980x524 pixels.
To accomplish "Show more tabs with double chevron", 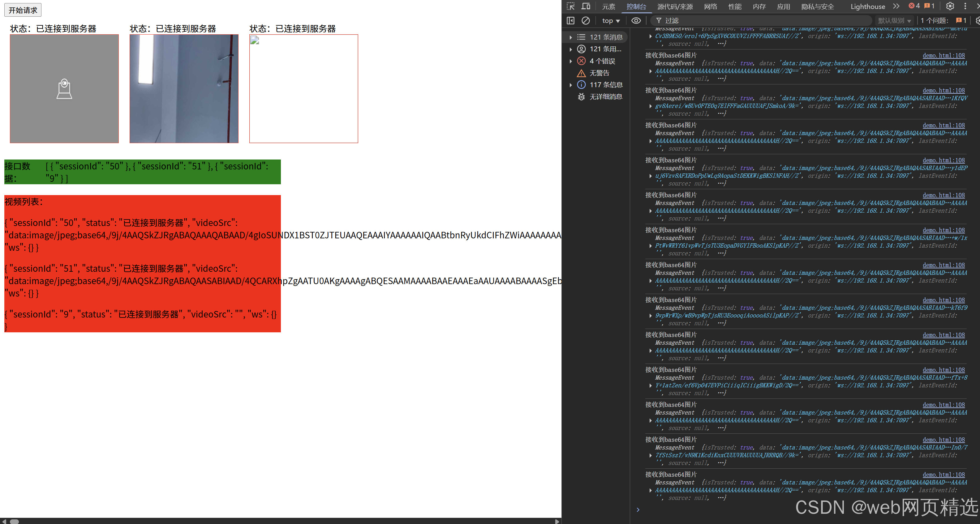I will tap(896, 6).
